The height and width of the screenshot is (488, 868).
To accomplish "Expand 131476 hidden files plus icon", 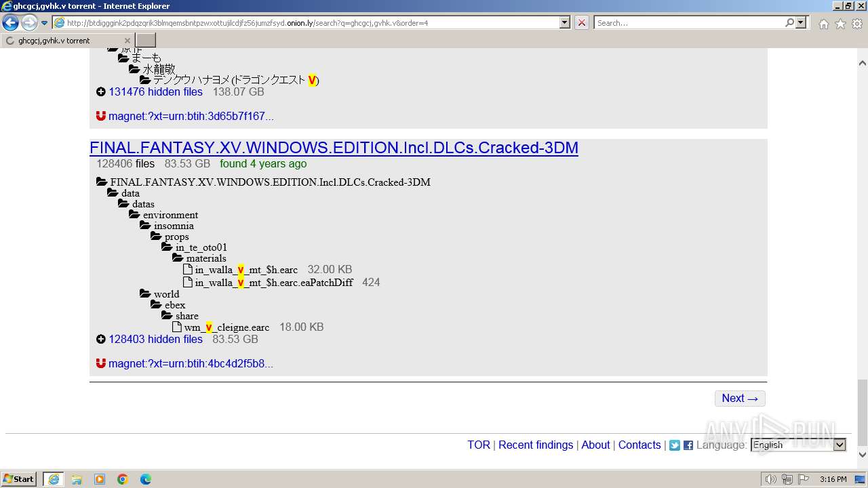I will 101,91.
